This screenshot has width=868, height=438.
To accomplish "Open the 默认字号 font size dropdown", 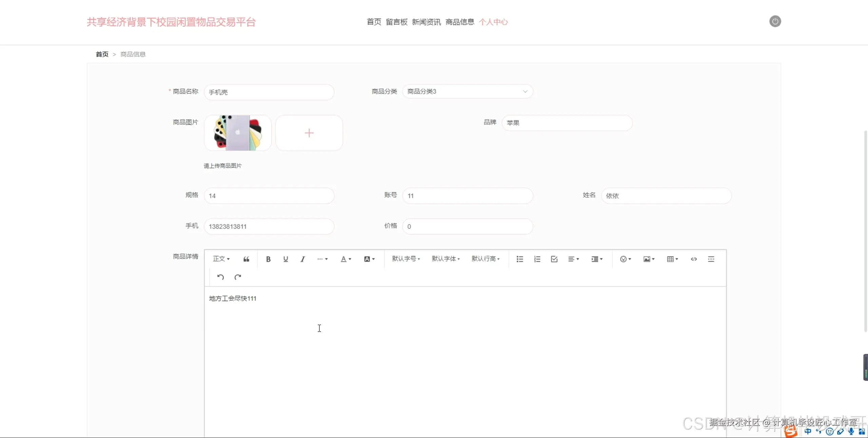I will 406,259.
